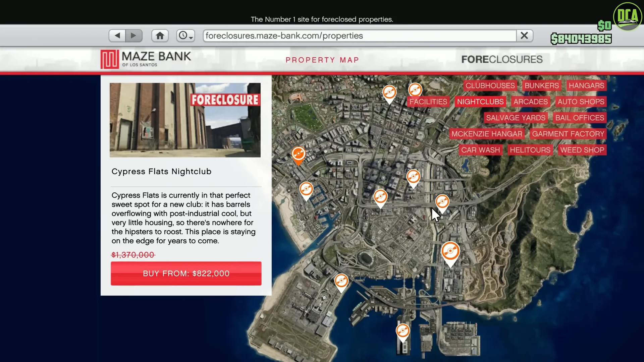Screen dimensions: 644x362
Task: Click Buy From: $822,000 button
Action: [x=186, y=274]
